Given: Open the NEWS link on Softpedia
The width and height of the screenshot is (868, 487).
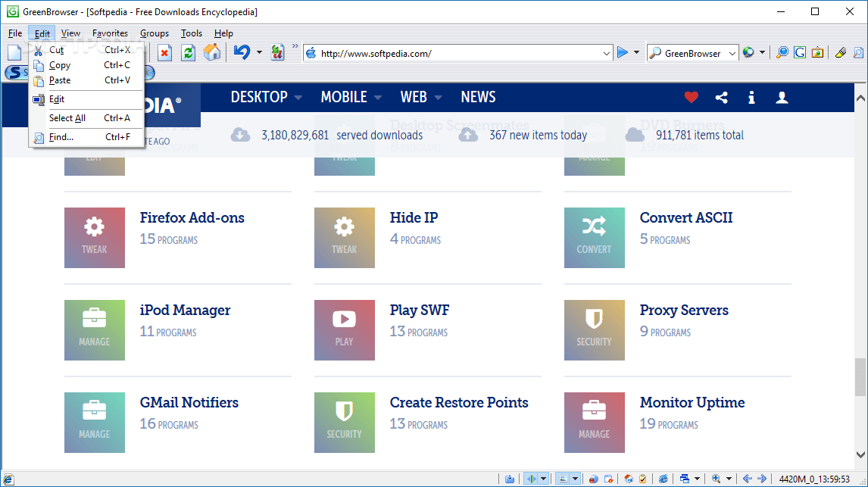Looking at the screenshot, I should [x=478, y=97].
